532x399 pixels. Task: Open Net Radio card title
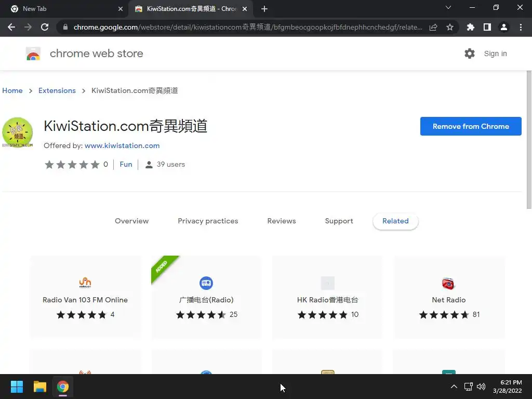click(x=448, y=300)
